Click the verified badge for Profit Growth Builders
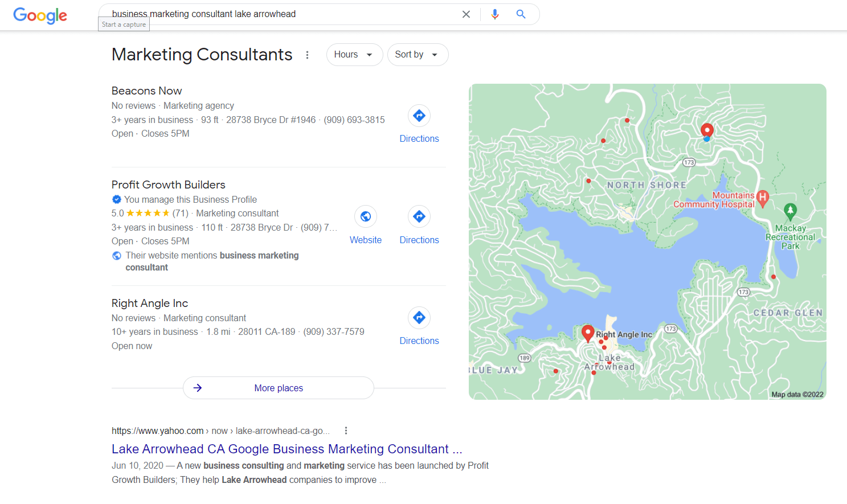The height and width of the screenshot is (504, 847). click(117, 199)
